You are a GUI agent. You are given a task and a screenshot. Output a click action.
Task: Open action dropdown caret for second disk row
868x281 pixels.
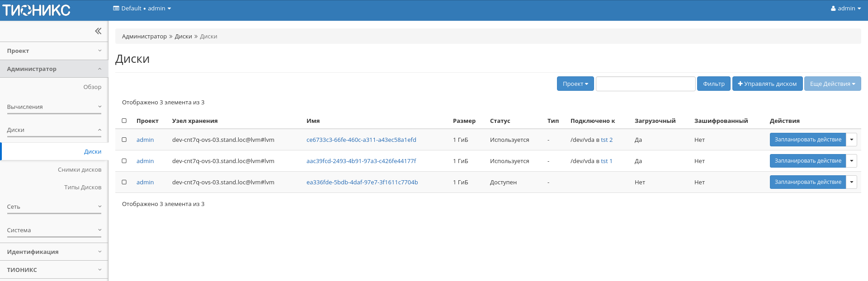(x=851, y=161)
